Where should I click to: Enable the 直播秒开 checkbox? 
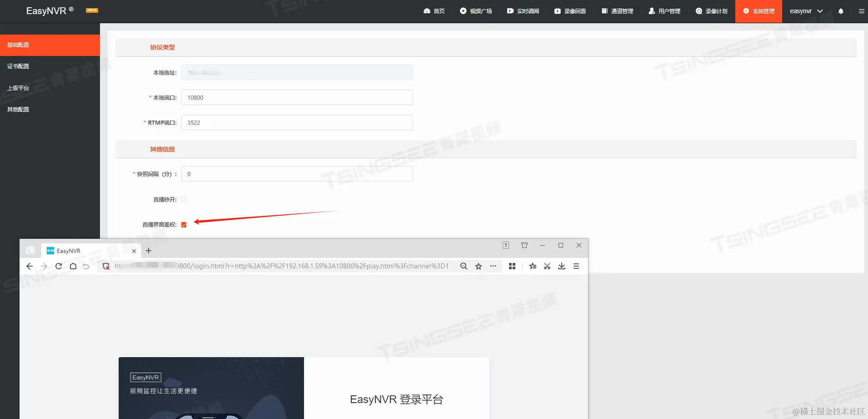(x=184, y=199)
